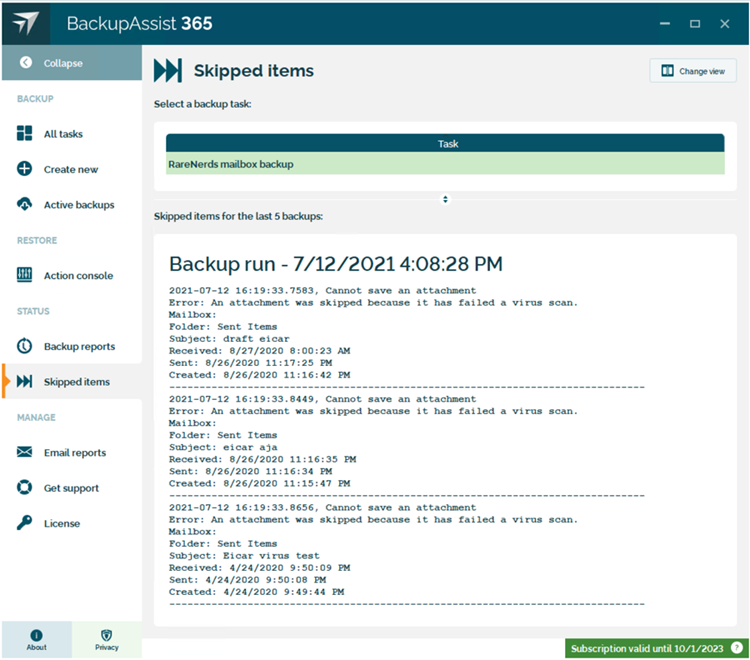750x660 pixels.
Task: Open the Privacy label
Action: click(x=106, y=647)
